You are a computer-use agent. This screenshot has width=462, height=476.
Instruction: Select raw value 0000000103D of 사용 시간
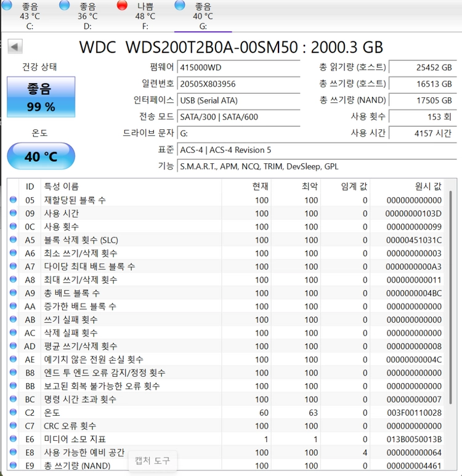413,214
